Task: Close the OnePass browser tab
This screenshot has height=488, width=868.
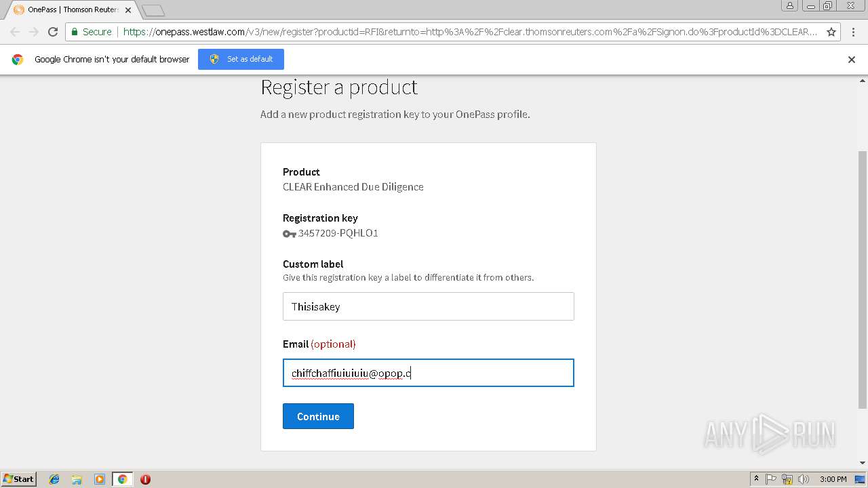Action: (x=128, y=10)
